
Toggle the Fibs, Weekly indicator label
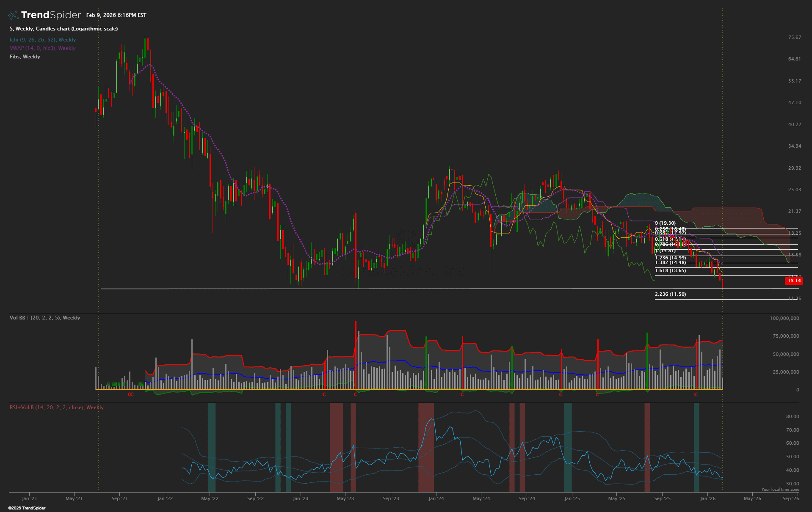[x=25, y=57]
